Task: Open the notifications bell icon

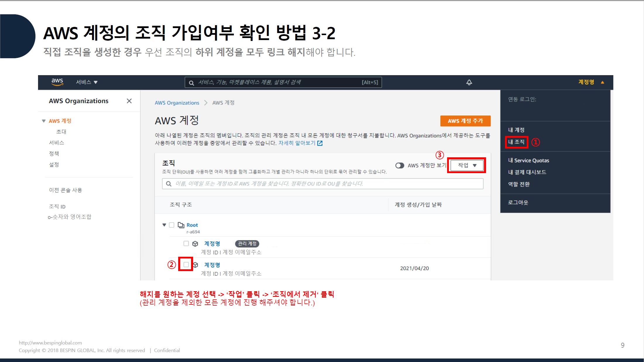Action: click(469, 82)
